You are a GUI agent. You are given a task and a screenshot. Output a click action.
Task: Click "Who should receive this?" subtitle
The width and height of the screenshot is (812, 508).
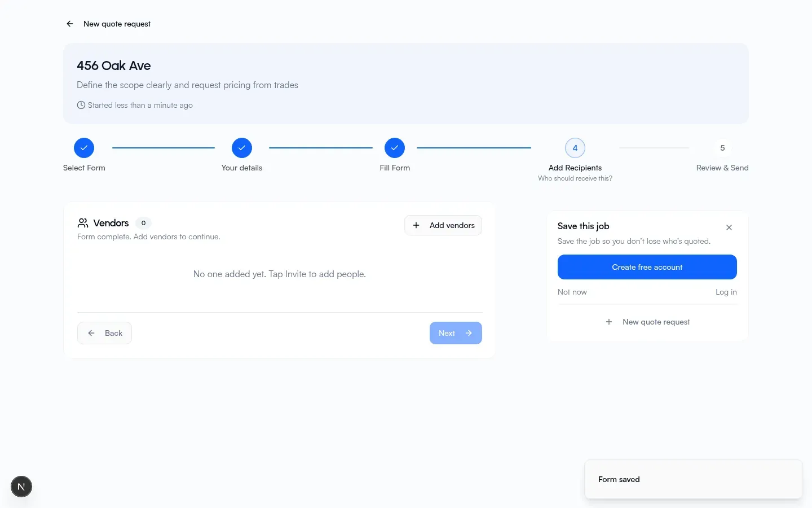pyautogui.click(x=575, y=178)
